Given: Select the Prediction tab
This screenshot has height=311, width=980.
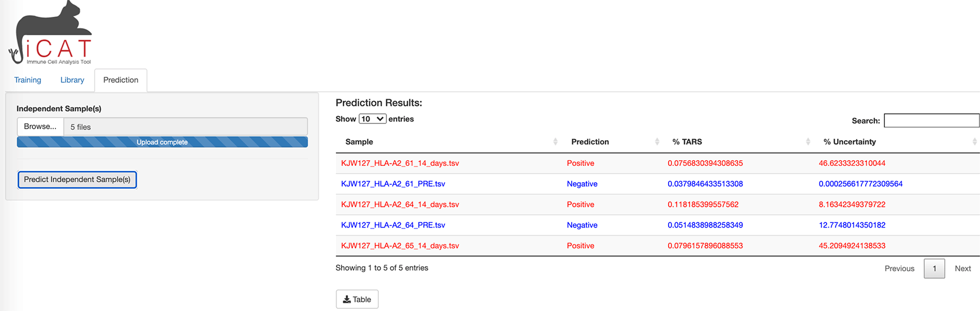Looking at the screenshot, I should tap(120, 80).
